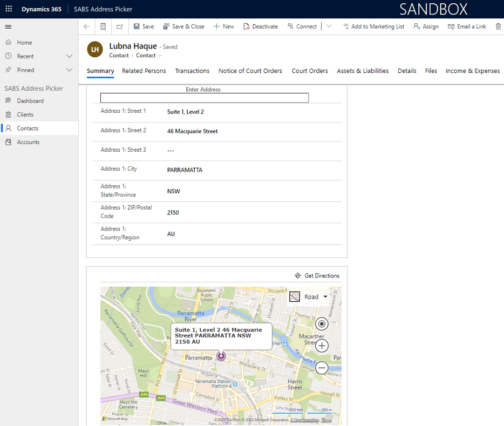Click Get Directions link
This screenshot has height=426, width=504.
tap(317, 276)
